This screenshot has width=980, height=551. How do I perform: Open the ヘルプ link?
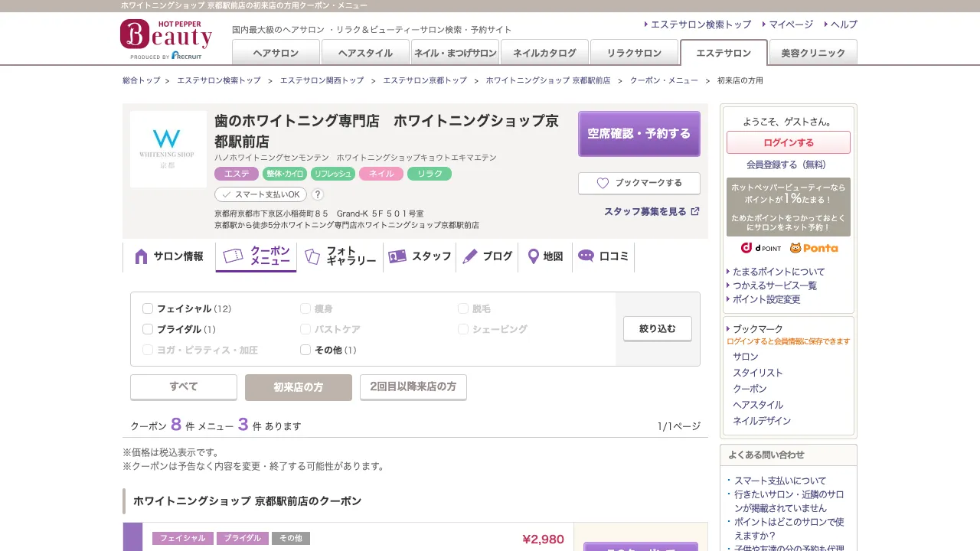844,24
